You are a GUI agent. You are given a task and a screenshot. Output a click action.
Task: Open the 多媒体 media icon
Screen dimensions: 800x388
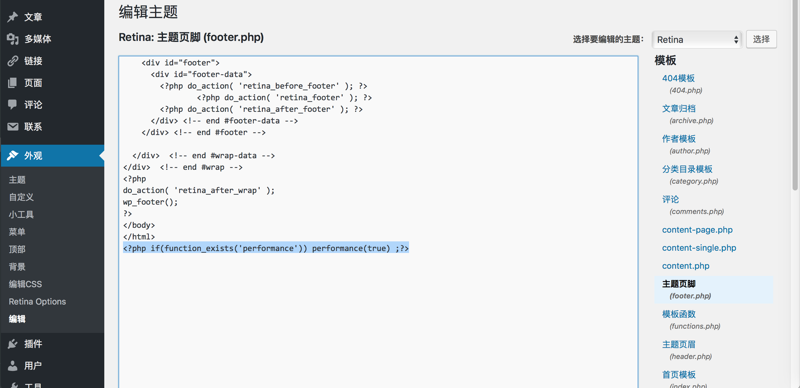[x=13, y=39]
